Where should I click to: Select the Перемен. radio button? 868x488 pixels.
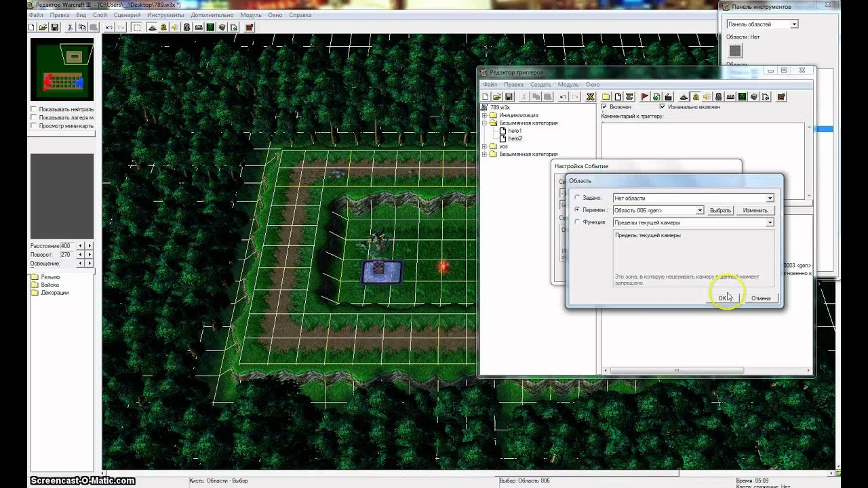click(x=577, y=210)
